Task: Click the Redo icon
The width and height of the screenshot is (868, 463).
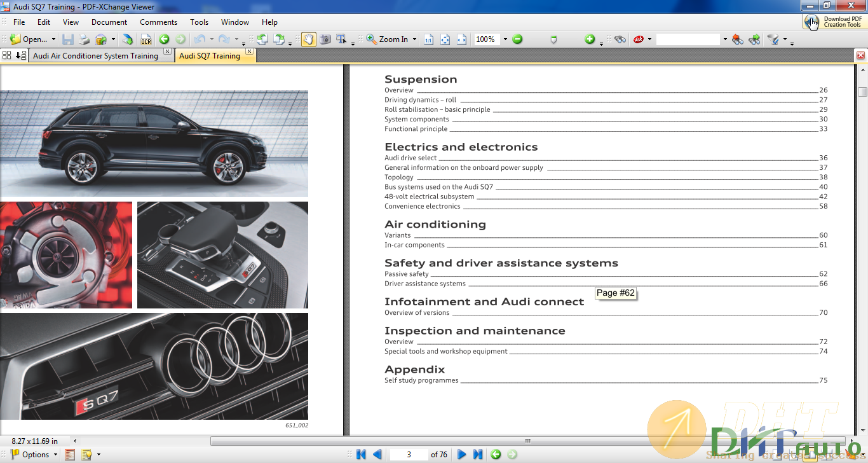Action: pos(224,39)
